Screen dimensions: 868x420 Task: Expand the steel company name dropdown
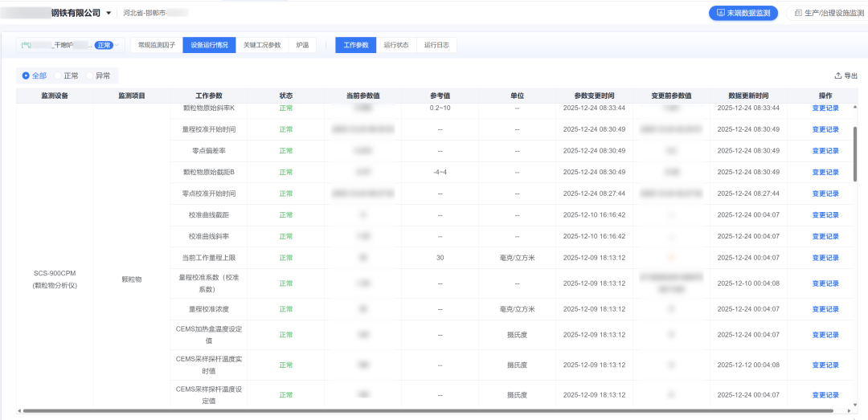pos(108,13)
